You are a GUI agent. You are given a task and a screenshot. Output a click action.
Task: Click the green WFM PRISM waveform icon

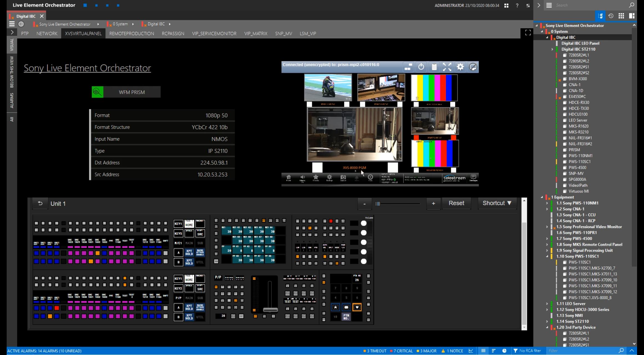coord(98,92)
